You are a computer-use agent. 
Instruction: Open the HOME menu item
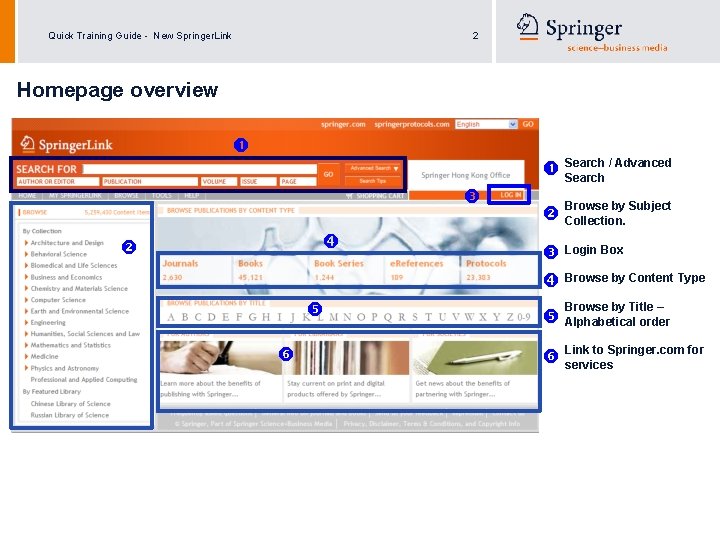click(27, 196)
